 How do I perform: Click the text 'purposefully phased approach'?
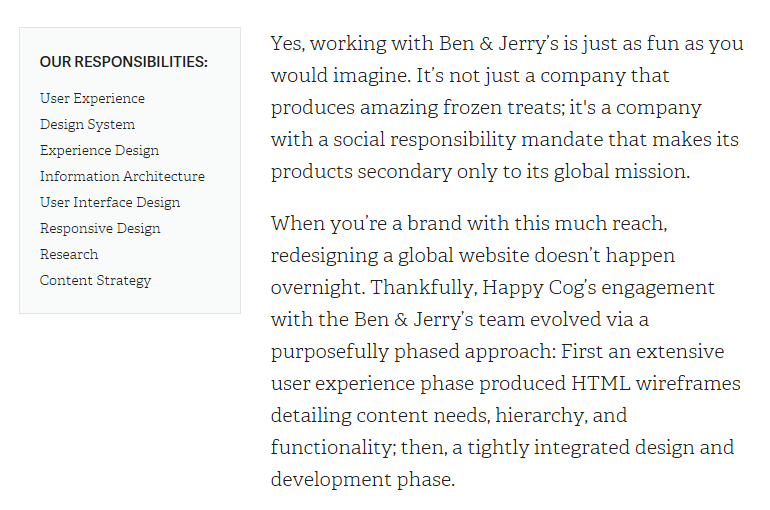pos(413,352)
